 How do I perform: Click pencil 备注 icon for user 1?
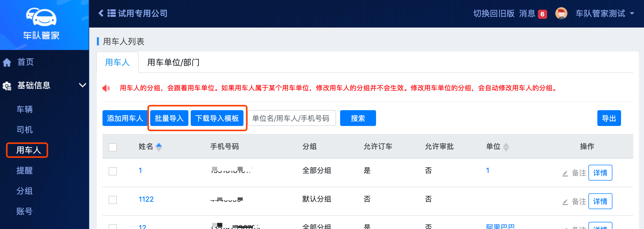pyautogui.click(x=565, y=173)
